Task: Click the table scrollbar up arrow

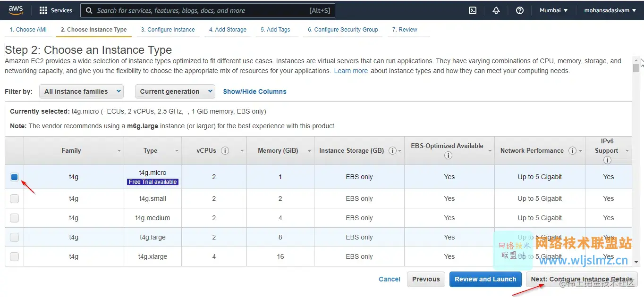Action: pos(636,60)
